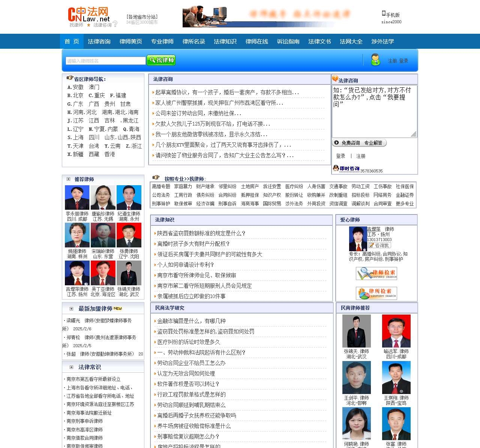The height and width of the screenshot is (448, 480).
Task: Open the 律所检索 lawfirm search image
Action: click(x=376, y=293)
